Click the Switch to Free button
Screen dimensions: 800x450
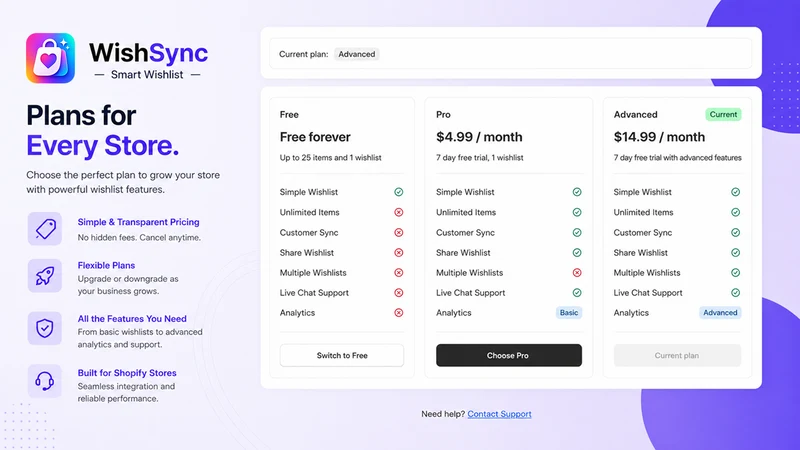342,355
